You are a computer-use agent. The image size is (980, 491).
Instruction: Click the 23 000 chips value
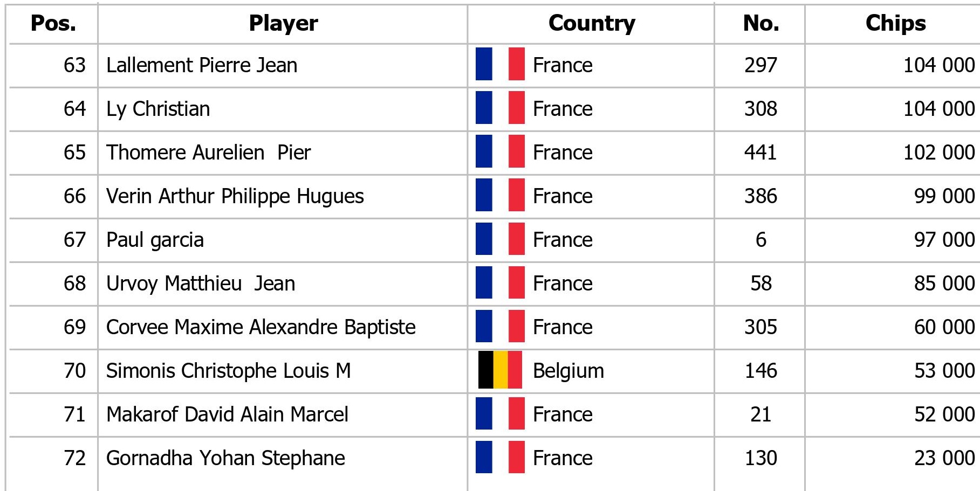point(944,458)
